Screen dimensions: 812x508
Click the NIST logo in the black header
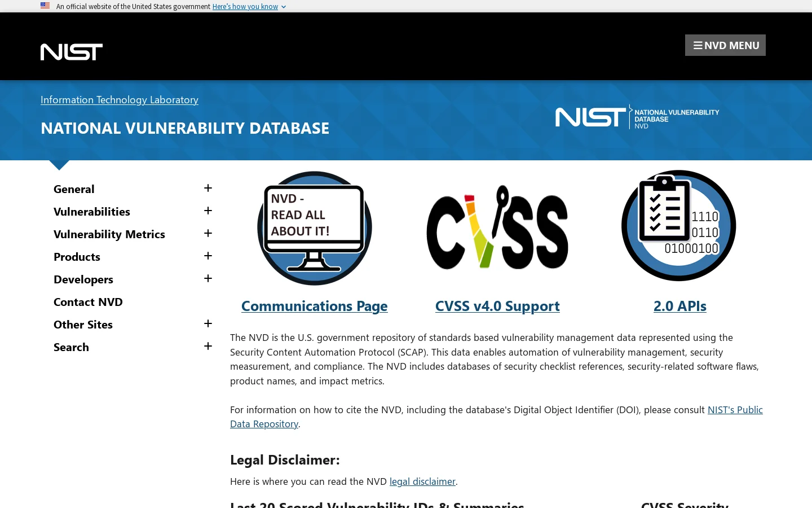(72, 52)
